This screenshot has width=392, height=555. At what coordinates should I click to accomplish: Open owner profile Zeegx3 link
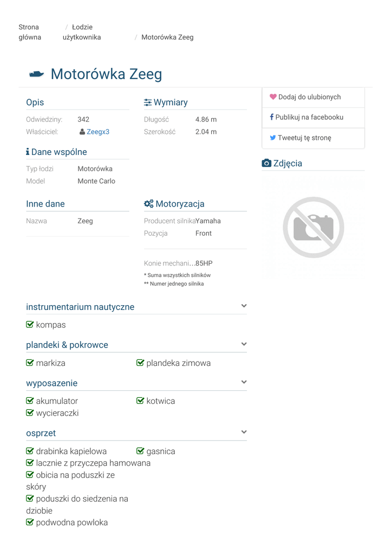pos(98,132)
